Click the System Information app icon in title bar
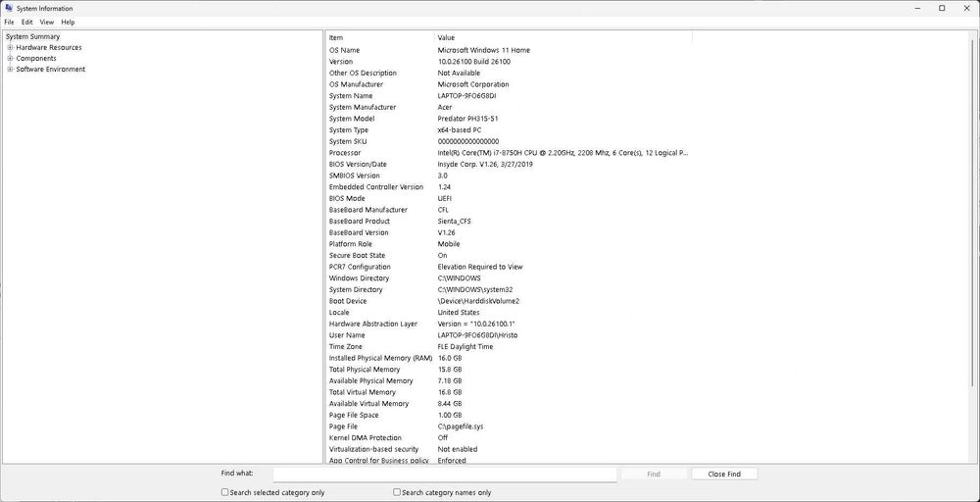This screenshot has height=502, width=980. coord(9,8)
